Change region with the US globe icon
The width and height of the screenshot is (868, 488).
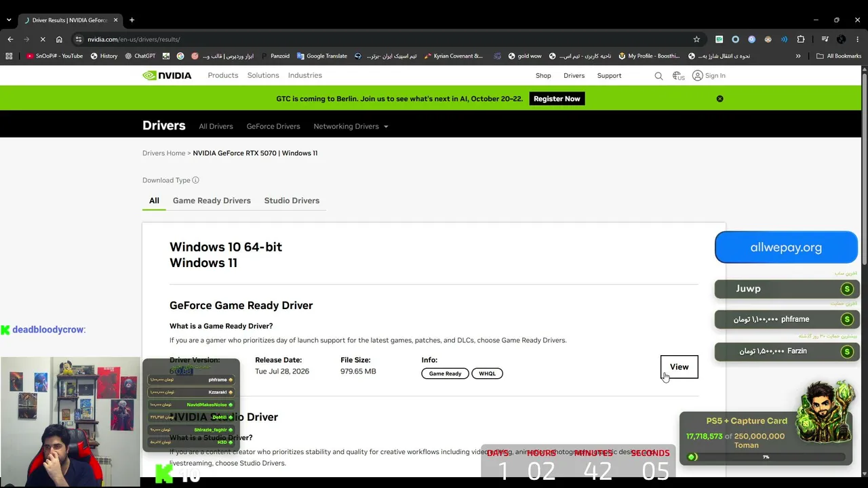[x=678, y=76]
